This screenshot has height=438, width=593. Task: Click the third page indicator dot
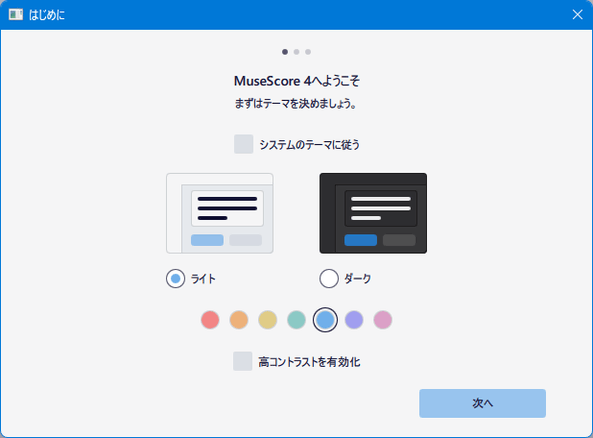308,52
